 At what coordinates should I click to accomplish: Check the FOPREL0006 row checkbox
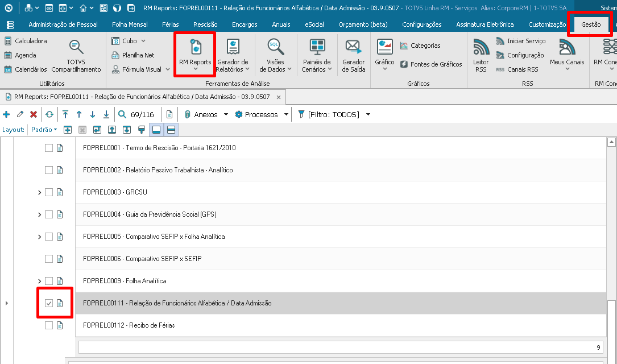click(49, 259)
